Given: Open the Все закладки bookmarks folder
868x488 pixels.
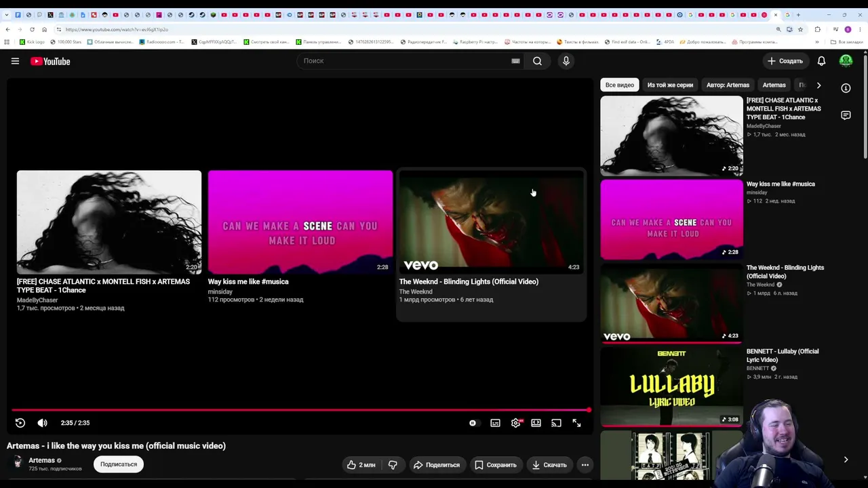Looking at the screenshot, I should pos(847,42).
